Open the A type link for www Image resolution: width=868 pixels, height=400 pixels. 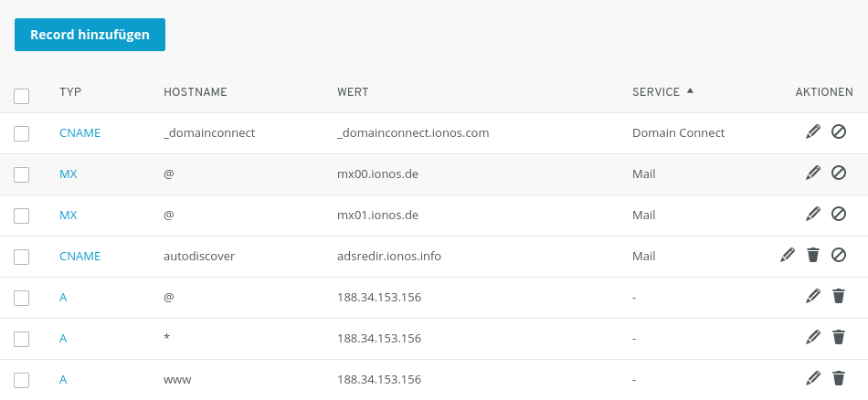[x=63, y=379]
